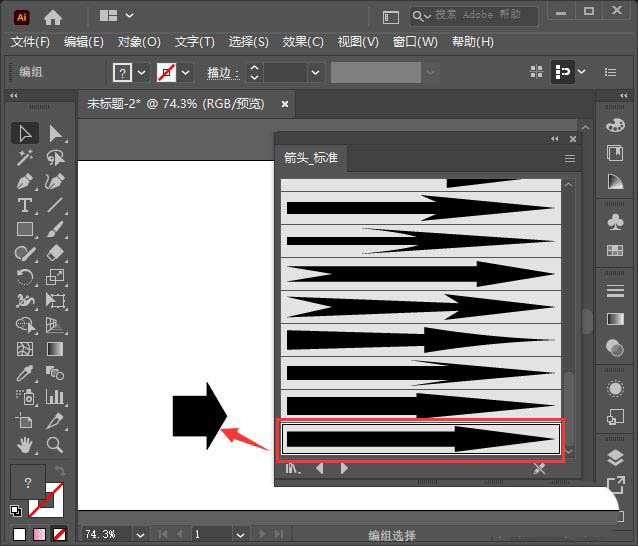Viewport: 638px width, 546px height.
Task: Switch to Gradient paint mode
Action: 39,534
